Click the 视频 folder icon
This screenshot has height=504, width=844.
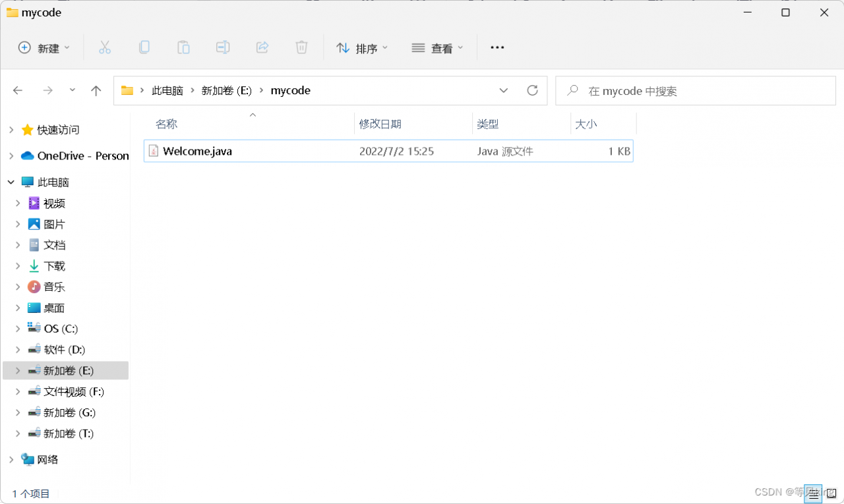pos(34,203)
